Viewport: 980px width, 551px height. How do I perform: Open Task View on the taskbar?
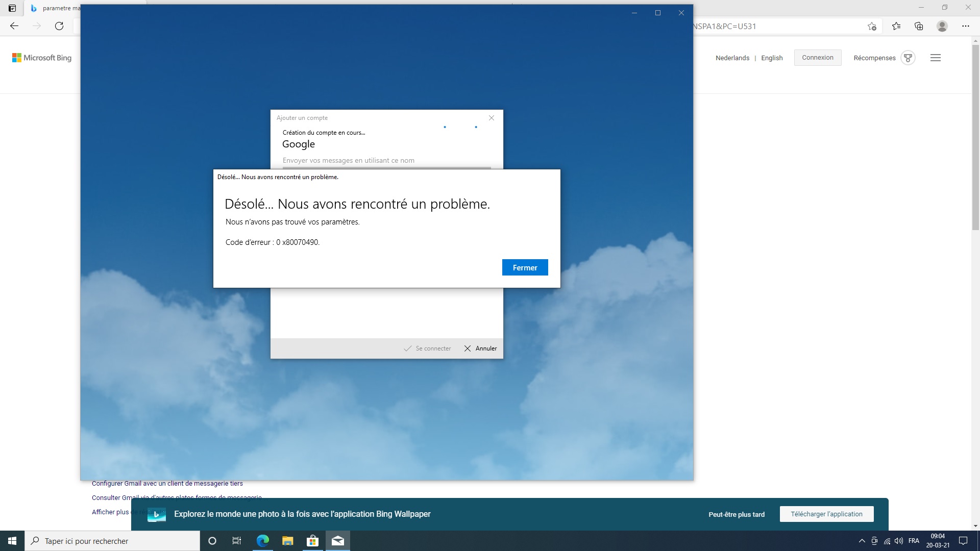click(237, 541)
